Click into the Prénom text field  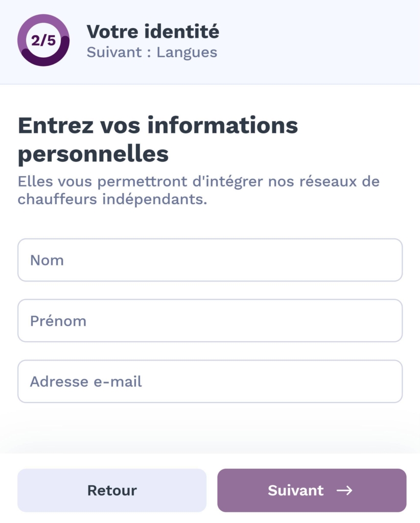(x=210, y=321)
